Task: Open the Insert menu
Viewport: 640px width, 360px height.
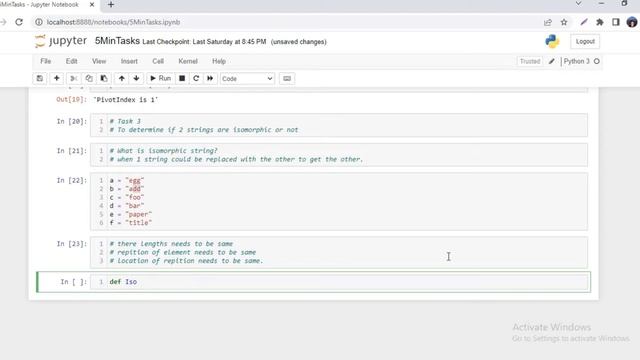Action: tap(129, 61)
